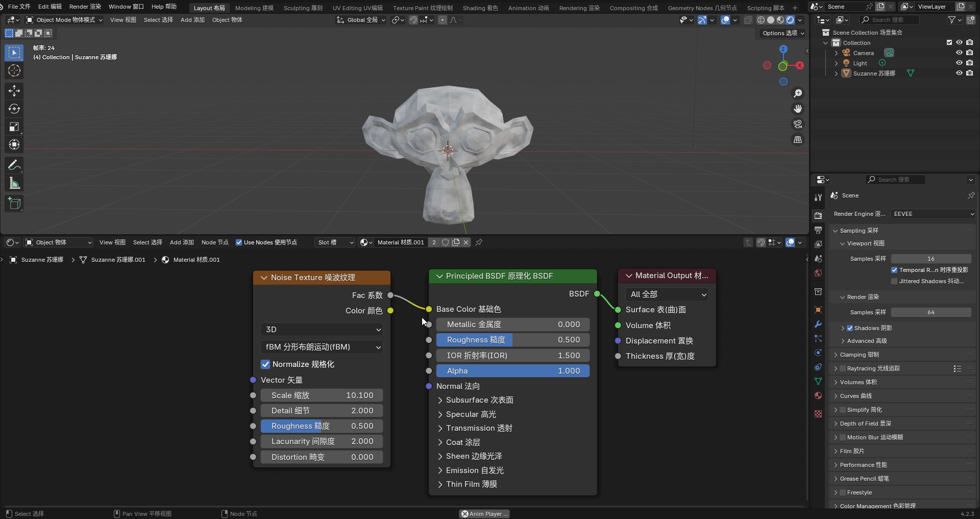Open the All 全部 target dropdown

coord(667,294)
